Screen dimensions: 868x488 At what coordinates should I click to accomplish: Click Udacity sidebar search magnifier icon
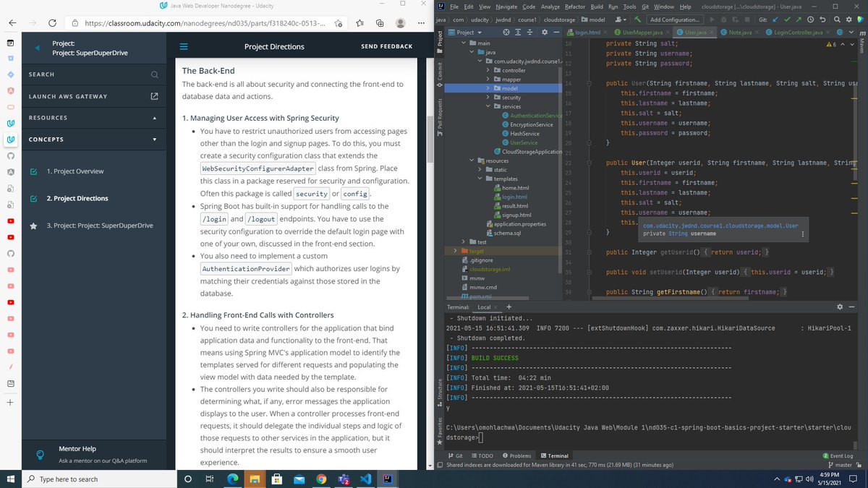click(155, 74)
